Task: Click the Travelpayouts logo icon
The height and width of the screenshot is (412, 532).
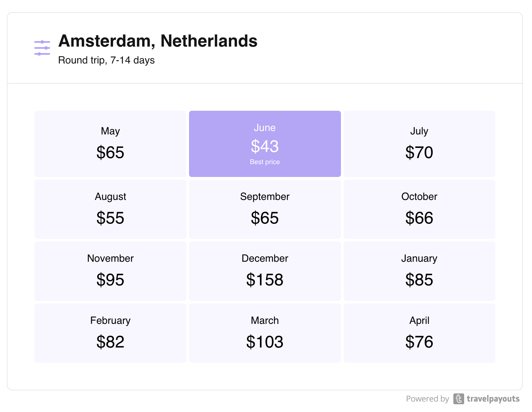Action: [x=458, y=399]
